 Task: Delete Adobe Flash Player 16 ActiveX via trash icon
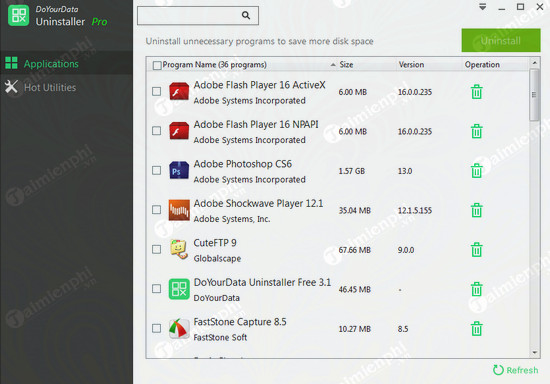pyautogui.click(x=476, y=92)
